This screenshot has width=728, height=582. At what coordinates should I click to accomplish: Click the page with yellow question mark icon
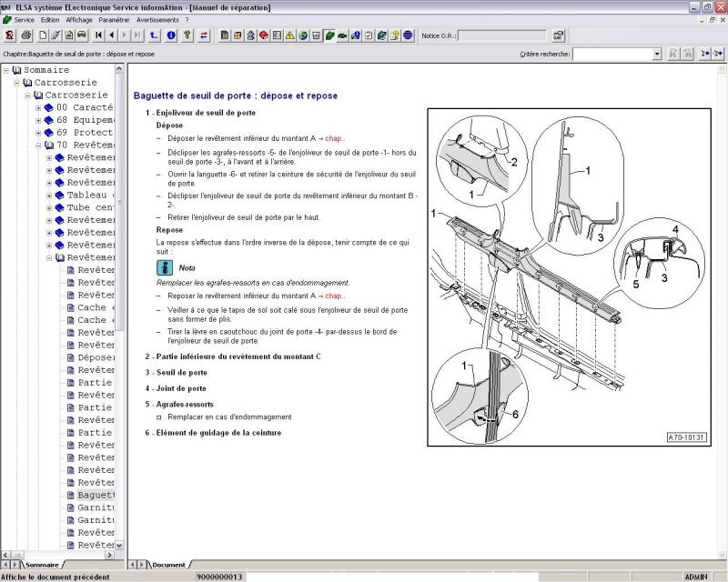395,35
